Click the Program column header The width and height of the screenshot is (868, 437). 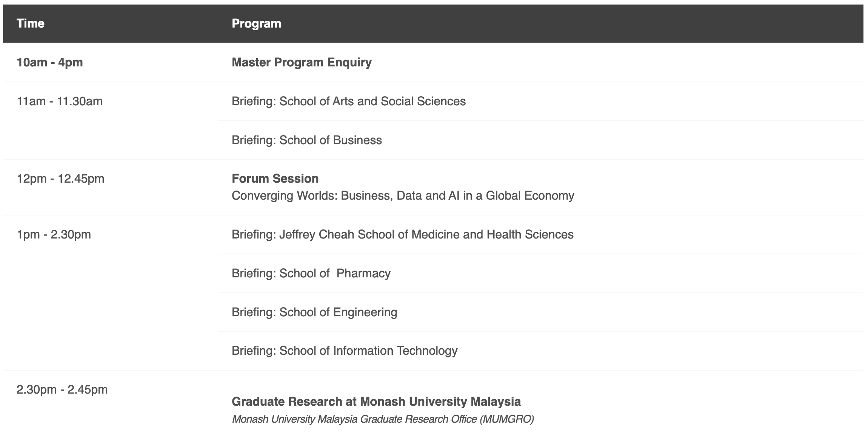(x=256, y=23)
